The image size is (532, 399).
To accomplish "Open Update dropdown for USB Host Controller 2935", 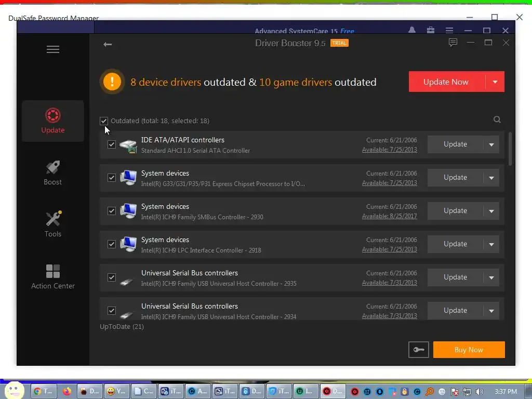I will [491, 277].
